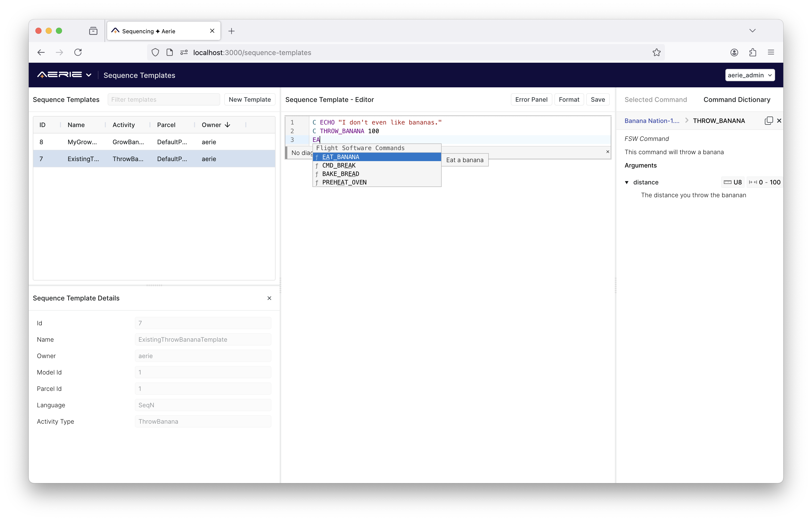812x521 pixels.
Task: Click the Filter templates input field
Action: [x=164, y=99]
